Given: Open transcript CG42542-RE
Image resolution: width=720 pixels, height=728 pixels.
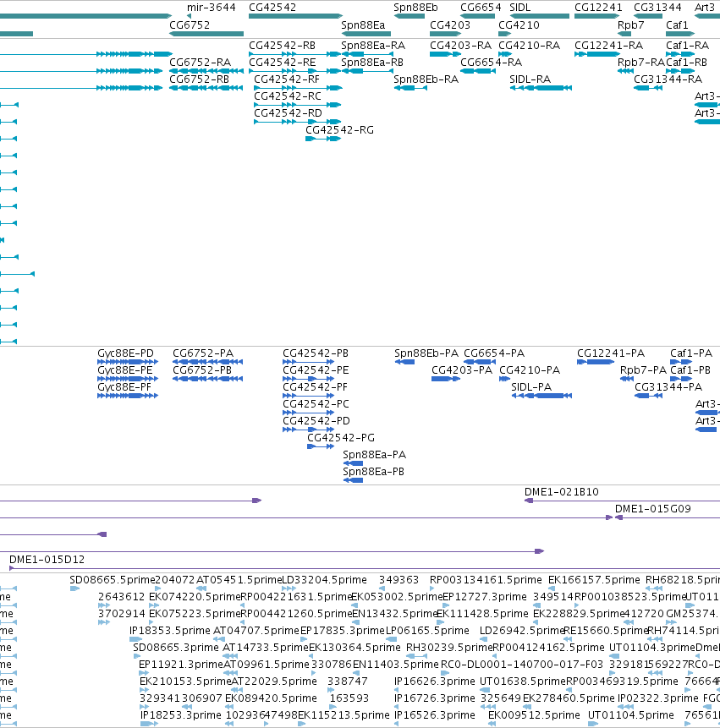Looking at the screenshot, I should click(x=282, y=63).
